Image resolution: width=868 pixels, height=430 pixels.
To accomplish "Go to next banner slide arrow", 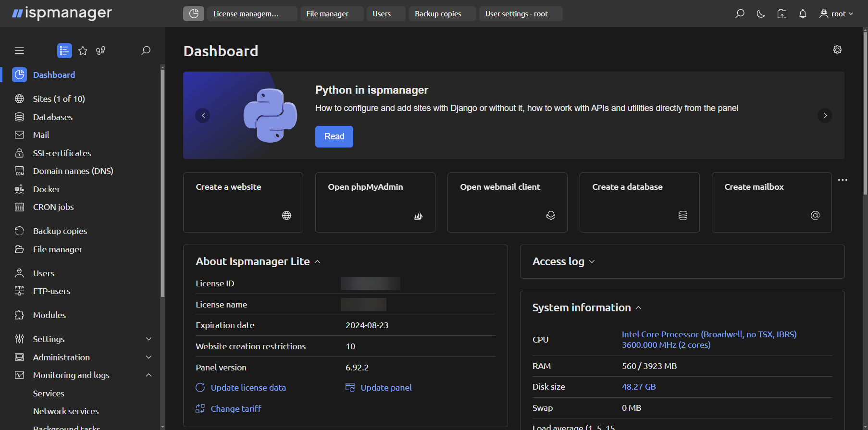I will coord(825,115).
